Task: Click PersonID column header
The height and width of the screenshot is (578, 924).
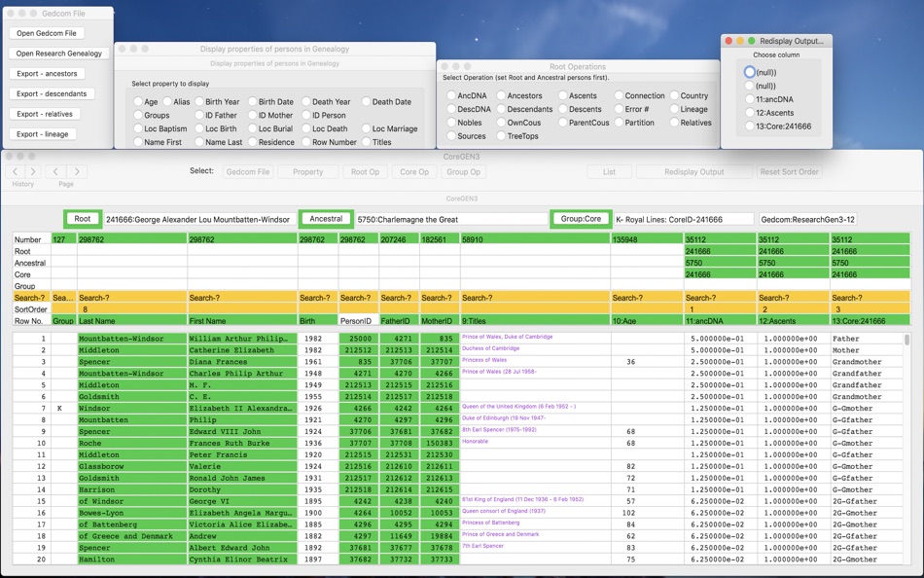Action: coord(358,321)
